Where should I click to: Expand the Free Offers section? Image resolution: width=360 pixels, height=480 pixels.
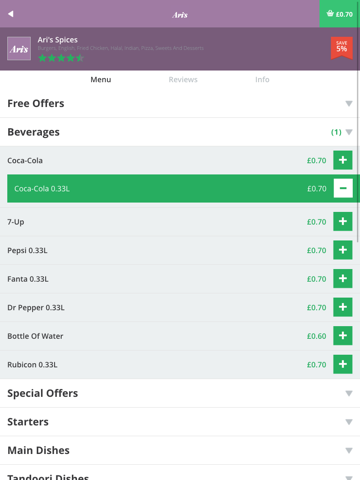(x=180, y=103)
